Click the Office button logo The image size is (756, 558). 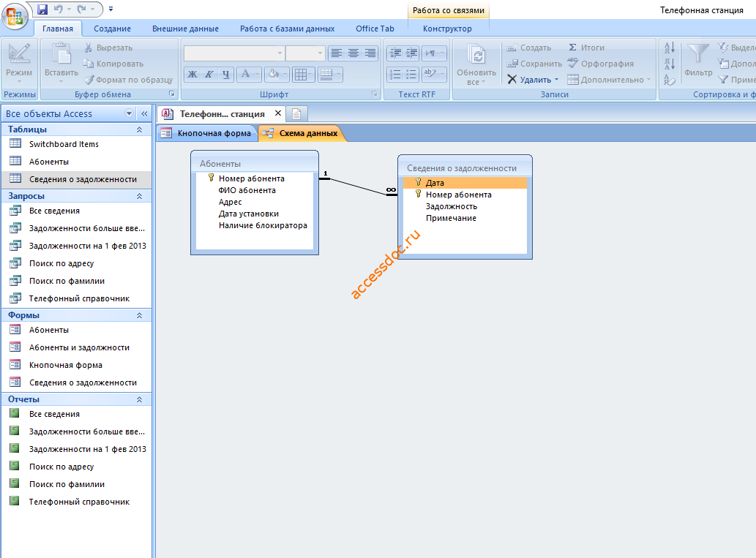(15, 16)
